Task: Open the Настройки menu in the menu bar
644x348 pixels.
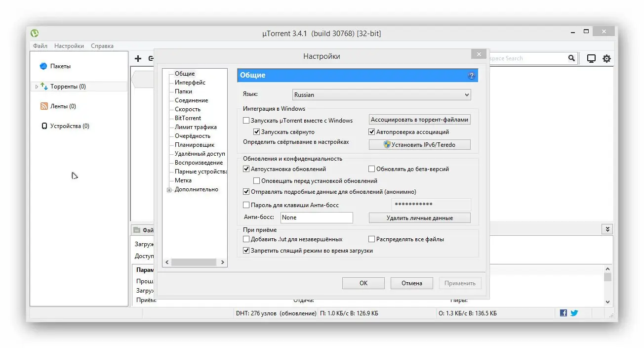Action: (69, 45)
